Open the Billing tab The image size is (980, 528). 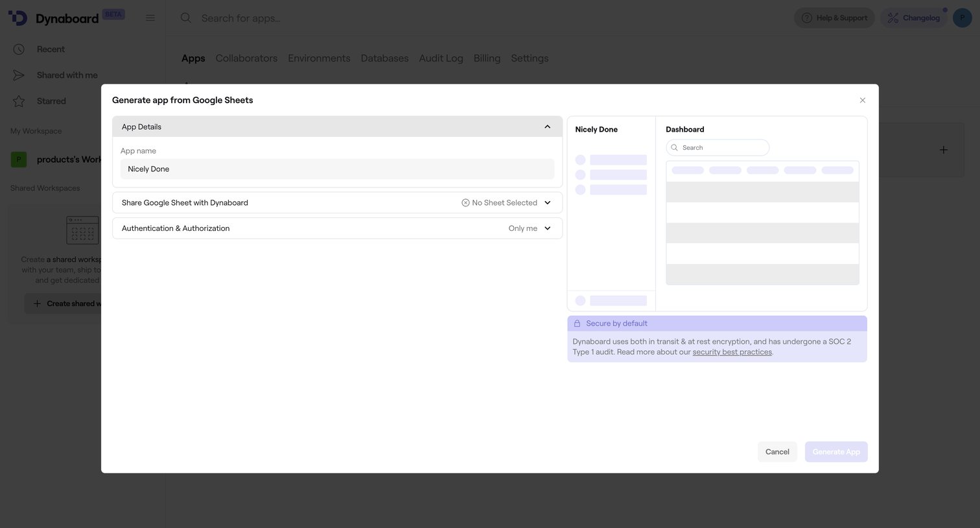tap(487, 58)
